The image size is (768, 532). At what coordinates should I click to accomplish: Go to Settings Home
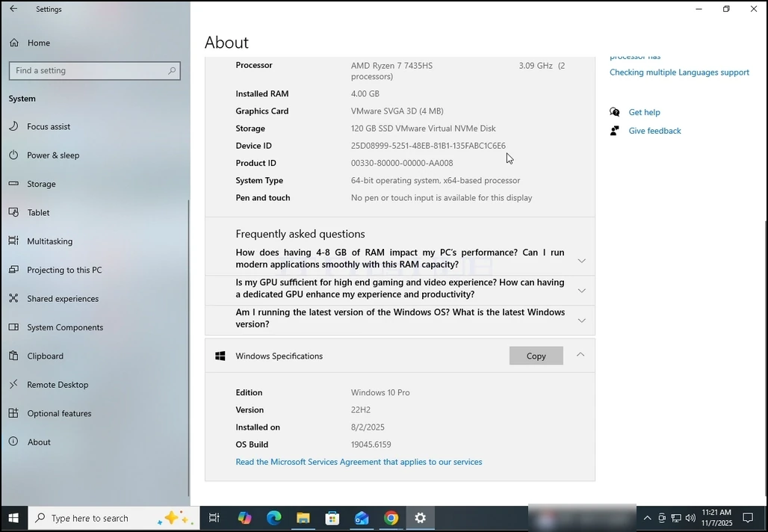tap(30, 43)
